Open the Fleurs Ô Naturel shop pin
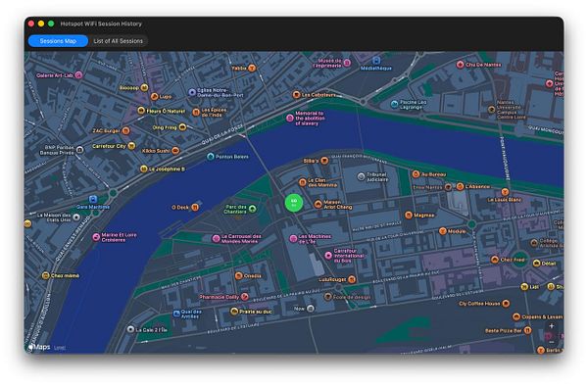 [141, 111]
